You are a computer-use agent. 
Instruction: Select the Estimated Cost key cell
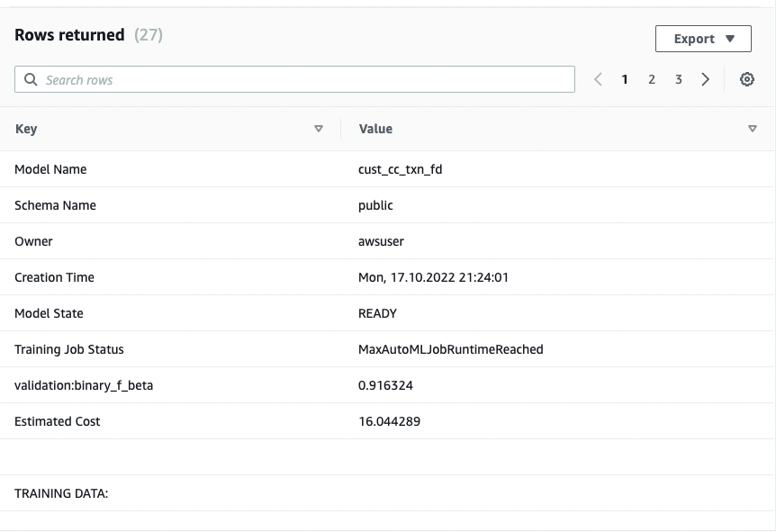57,421
